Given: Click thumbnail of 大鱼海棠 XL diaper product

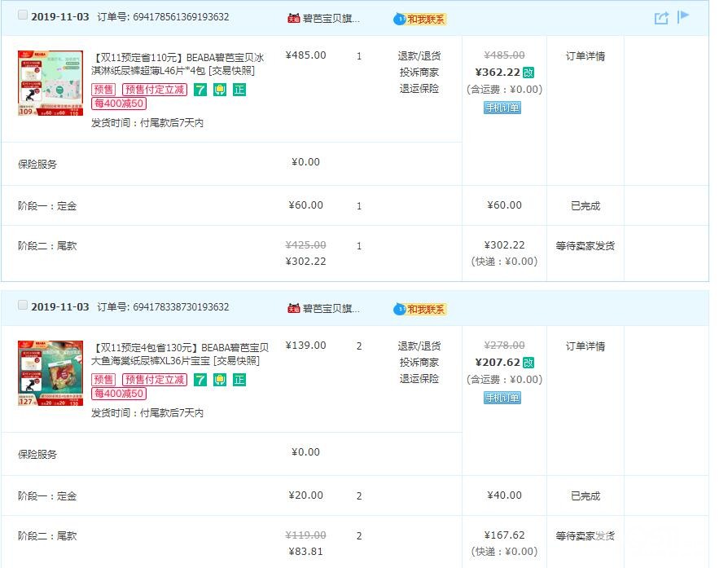Looking at the screenshot, I should coord(50,373).
